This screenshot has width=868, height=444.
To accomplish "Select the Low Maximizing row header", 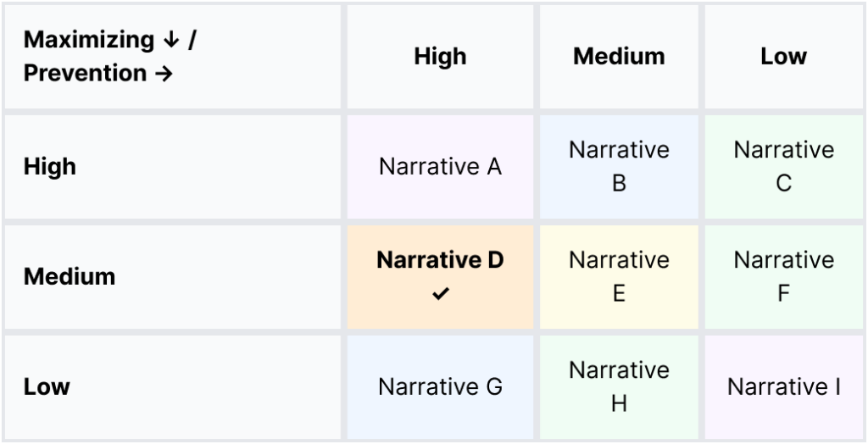I will (x=47, y=387).
